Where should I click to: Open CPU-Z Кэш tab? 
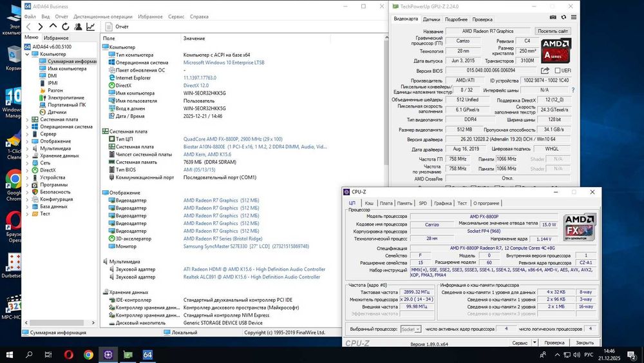(x=369, y=203)
